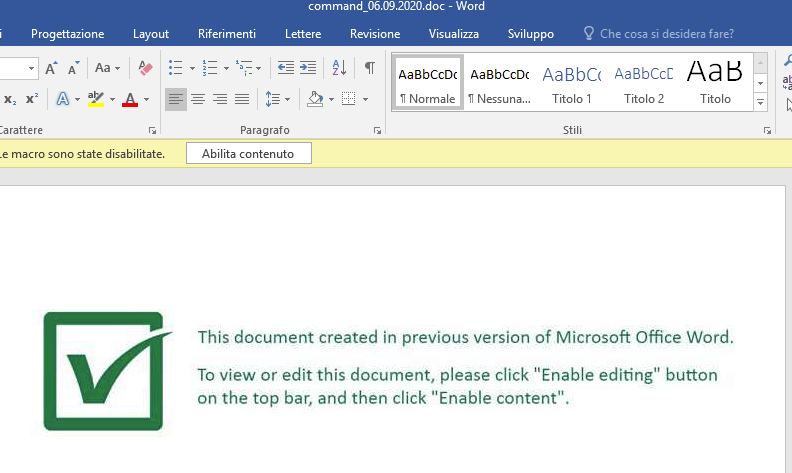Select the Nessuna spaziatura style
Viewport: 792px width, 473px height.
500,82
